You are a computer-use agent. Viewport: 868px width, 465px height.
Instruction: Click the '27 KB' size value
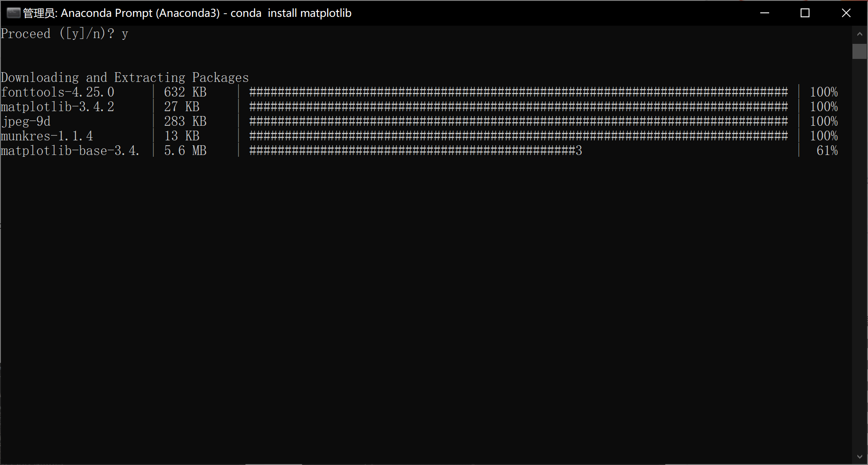pos(182,107)
